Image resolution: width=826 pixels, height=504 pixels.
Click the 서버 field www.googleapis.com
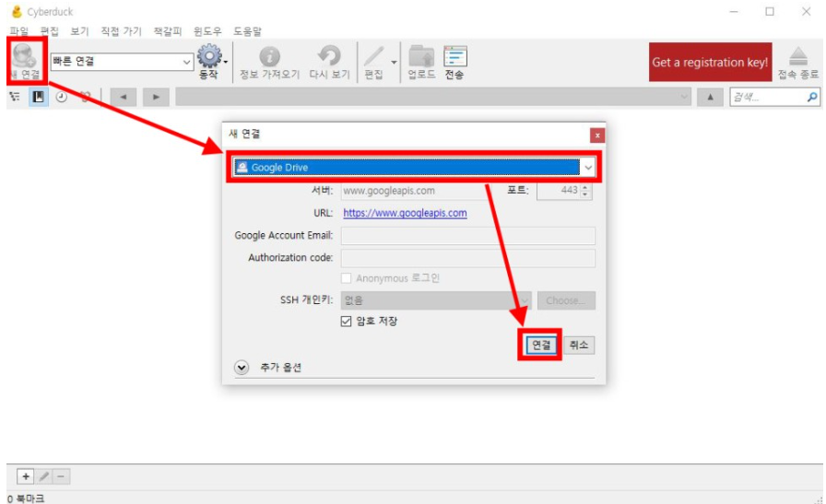[414, 191]
